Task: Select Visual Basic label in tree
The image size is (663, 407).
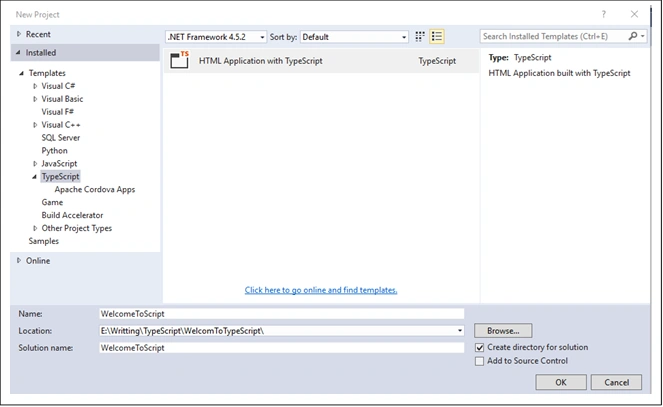Action: coord(62,99)
